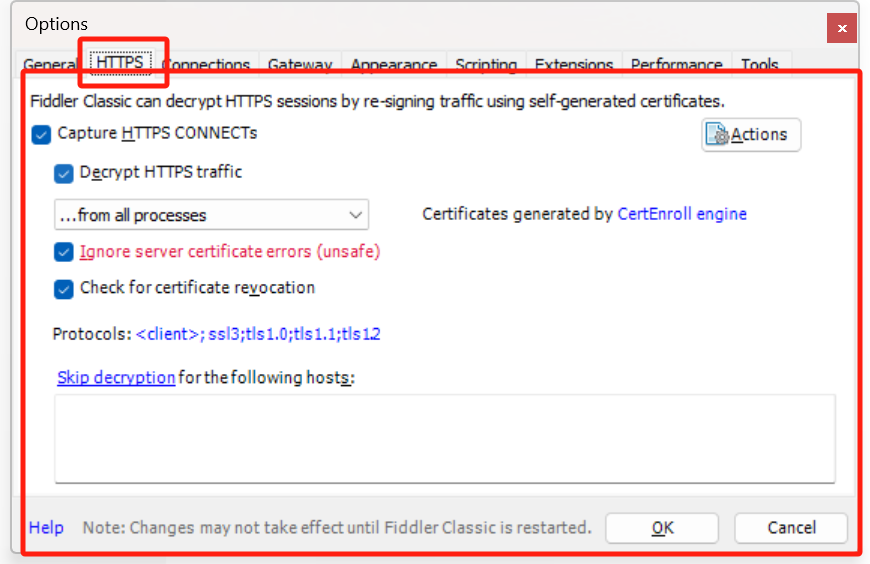
Task: Select the Extensions tab
Action: [574, 64]
